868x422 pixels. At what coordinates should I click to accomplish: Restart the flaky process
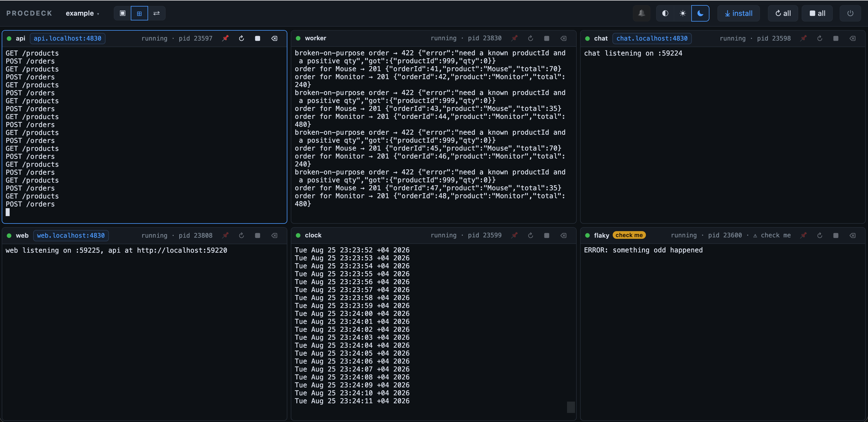pos(820,235)
